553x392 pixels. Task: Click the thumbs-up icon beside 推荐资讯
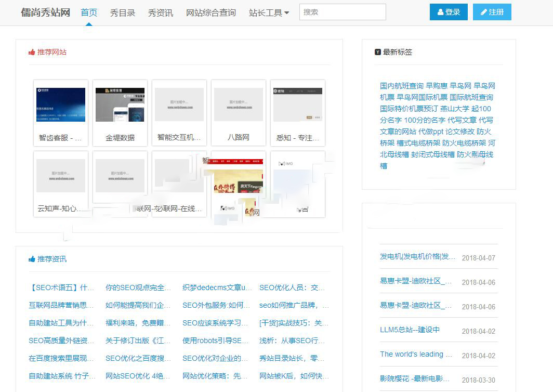coord(32,259)
